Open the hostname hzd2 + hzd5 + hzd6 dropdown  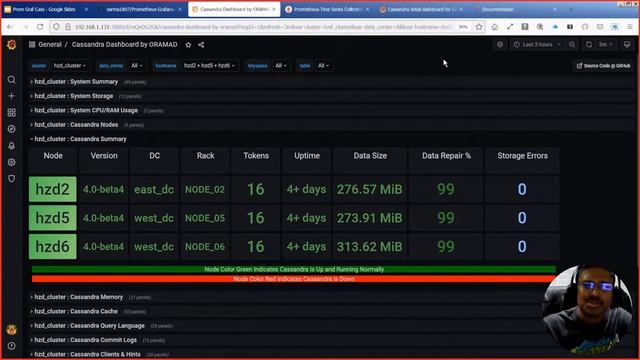[x=209, y=66]
